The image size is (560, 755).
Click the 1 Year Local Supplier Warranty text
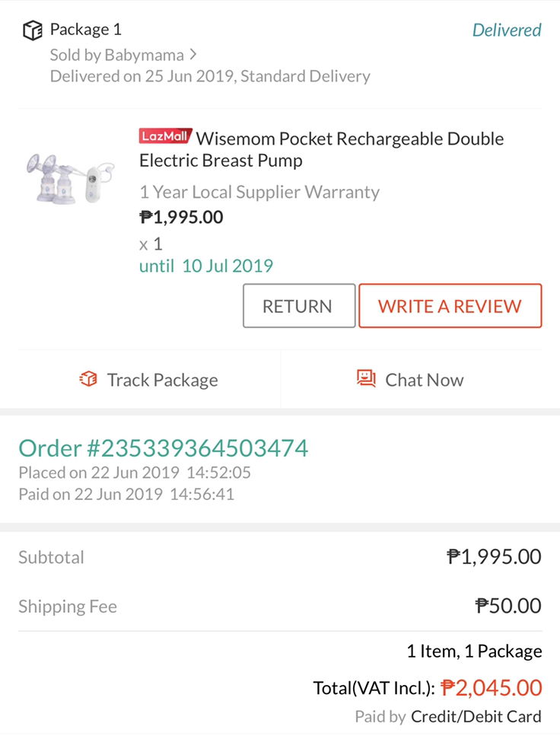click(259, 192)
